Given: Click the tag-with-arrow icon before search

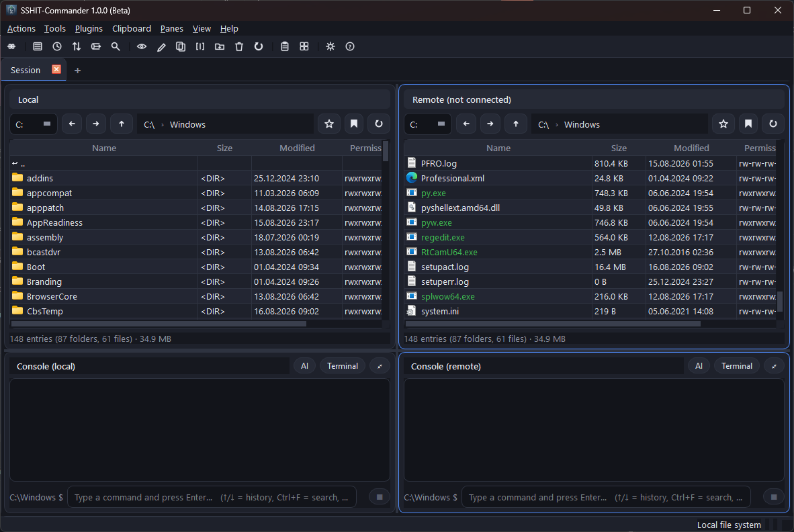Looking at the screenshot, I should 95,46.
